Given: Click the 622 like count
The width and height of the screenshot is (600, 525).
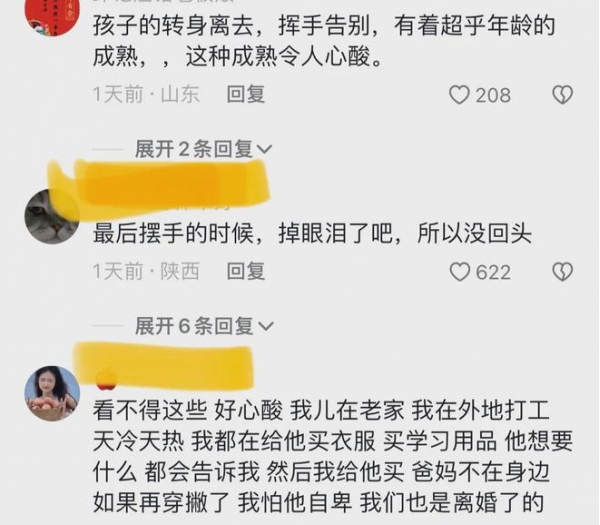Looking at the screenshot, I should pyautogui.click(x=493, y=272).
